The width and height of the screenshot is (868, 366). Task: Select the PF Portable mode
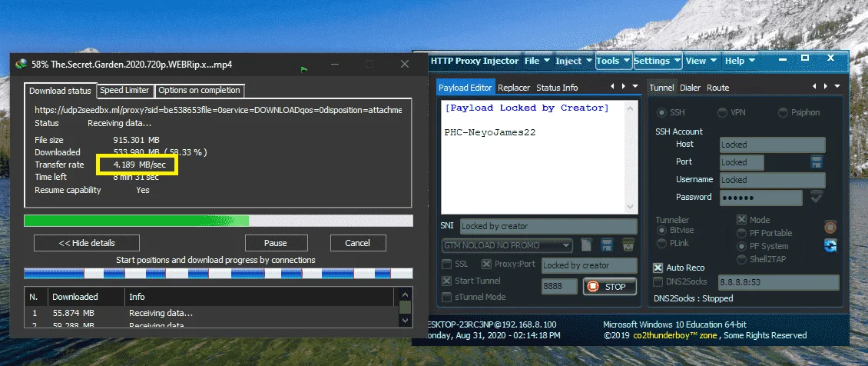[741, 233]
